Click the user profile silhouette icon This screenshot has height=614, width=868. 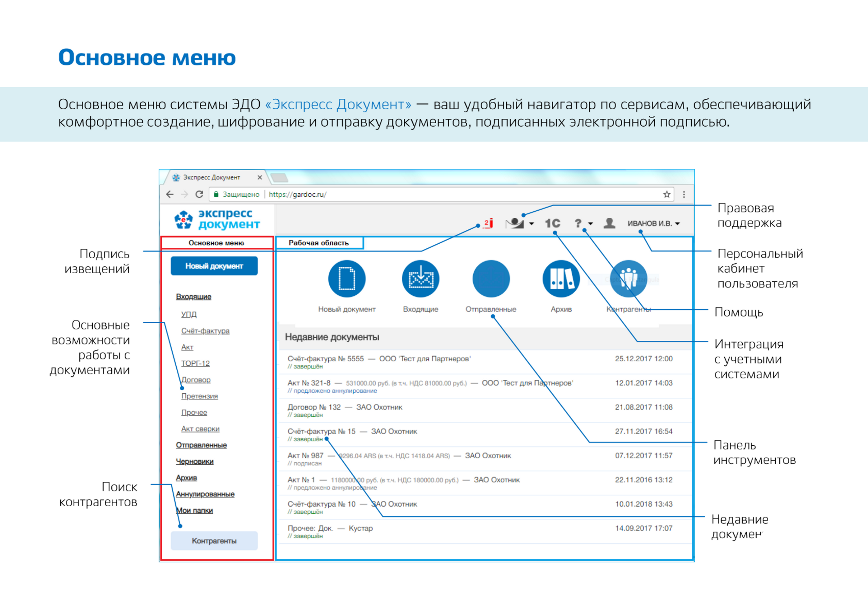609,223
